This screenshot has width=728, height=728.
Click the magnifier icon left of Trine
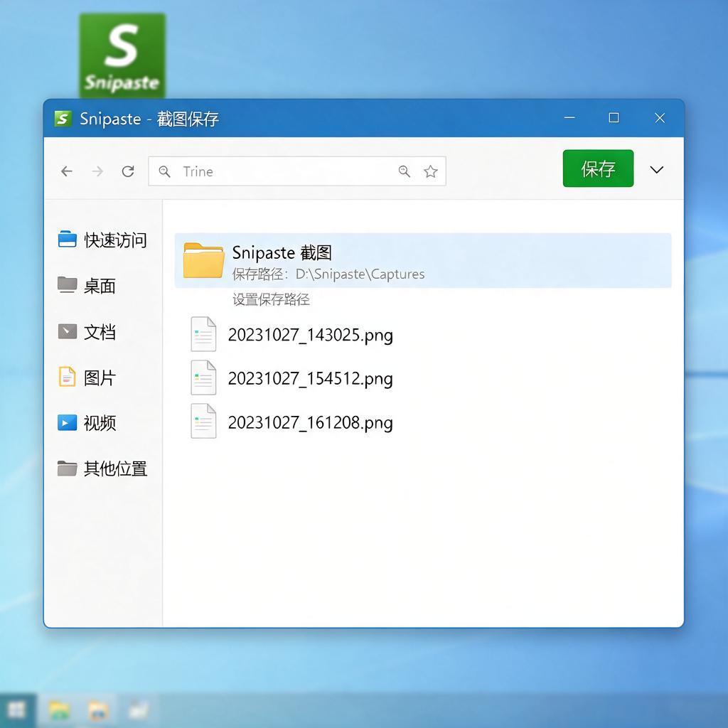(x=164, y=171)
